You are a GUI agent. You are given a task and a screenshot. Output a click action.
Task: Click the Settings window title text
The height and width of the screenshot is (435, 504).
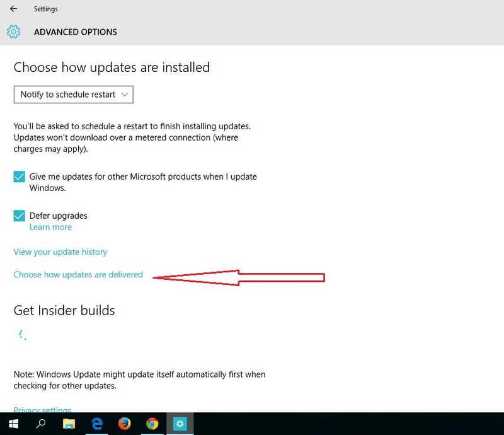46,9
